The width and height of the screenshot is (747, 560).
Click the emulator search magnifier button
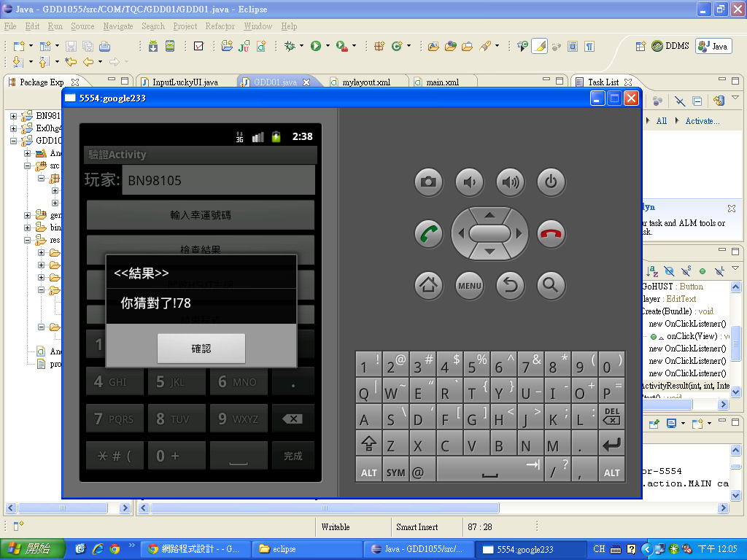point(551,285)
